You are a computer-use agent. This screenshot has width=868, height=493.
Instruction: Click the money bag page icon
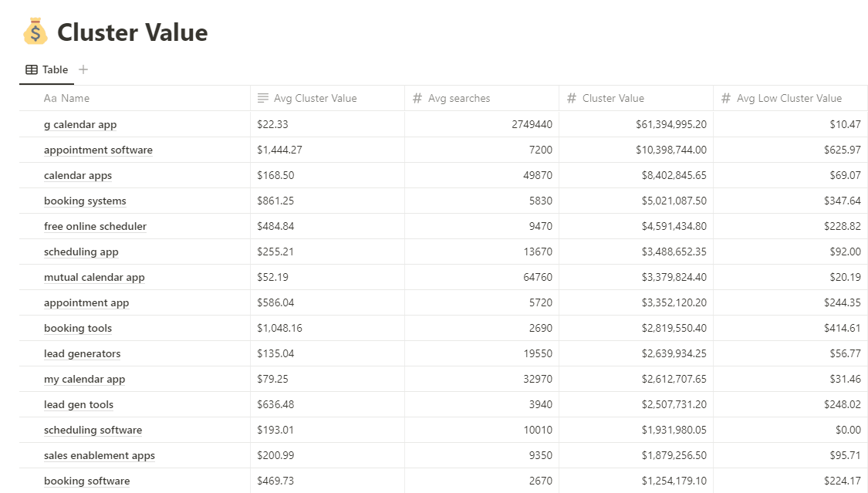34,32
